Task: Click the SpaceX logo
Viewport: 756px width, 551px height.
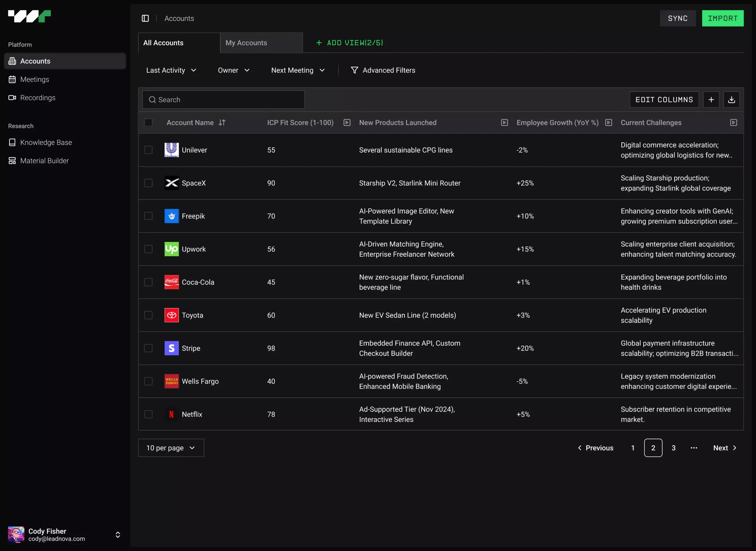Action: point(172,183)
